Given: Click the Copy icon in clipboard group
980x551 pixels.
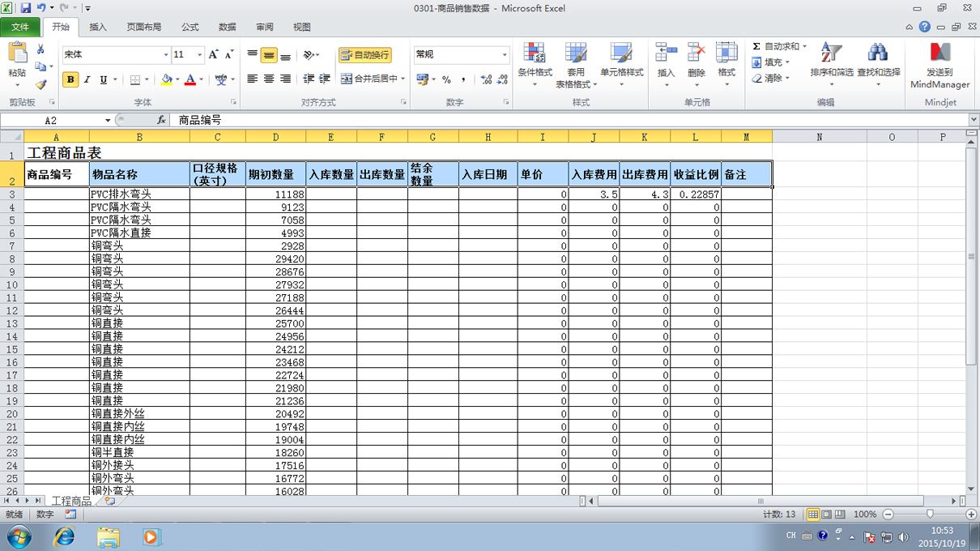Looking at the screenshot, I should pyautogui.click(x=40, y=66).
